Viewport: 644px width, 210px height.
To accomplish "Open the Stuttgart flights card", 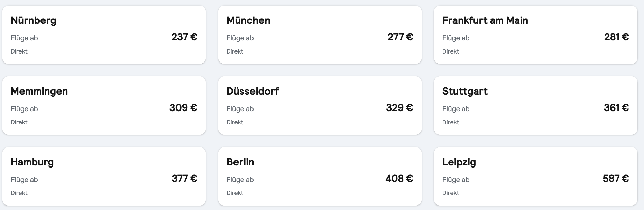I will 536,105.
